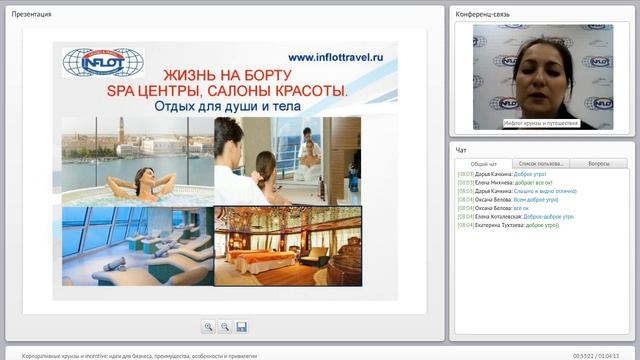The height and width of the screenshot is (360, 640).
Task: Click the INFLOT logo on the slide
Action: [x=103, y=62]
